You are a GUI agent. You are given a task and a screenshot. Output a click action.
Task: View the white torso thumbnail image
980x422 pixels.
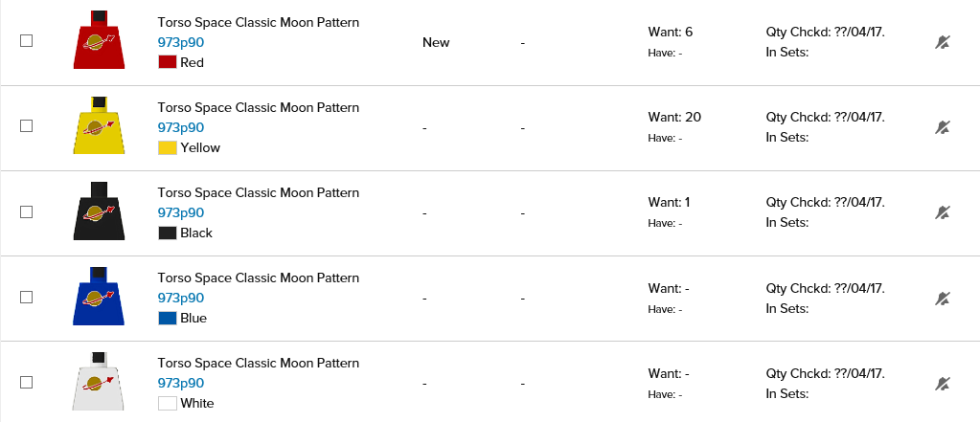click(x=99, y=382)
